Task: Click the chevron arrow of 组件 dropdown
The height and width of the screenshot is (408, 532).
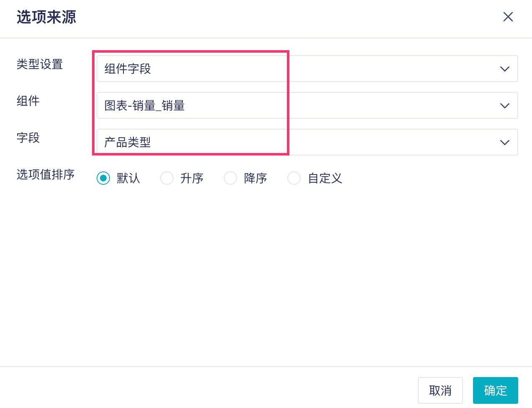Action: pyautogui.click(x=504, y=106)
